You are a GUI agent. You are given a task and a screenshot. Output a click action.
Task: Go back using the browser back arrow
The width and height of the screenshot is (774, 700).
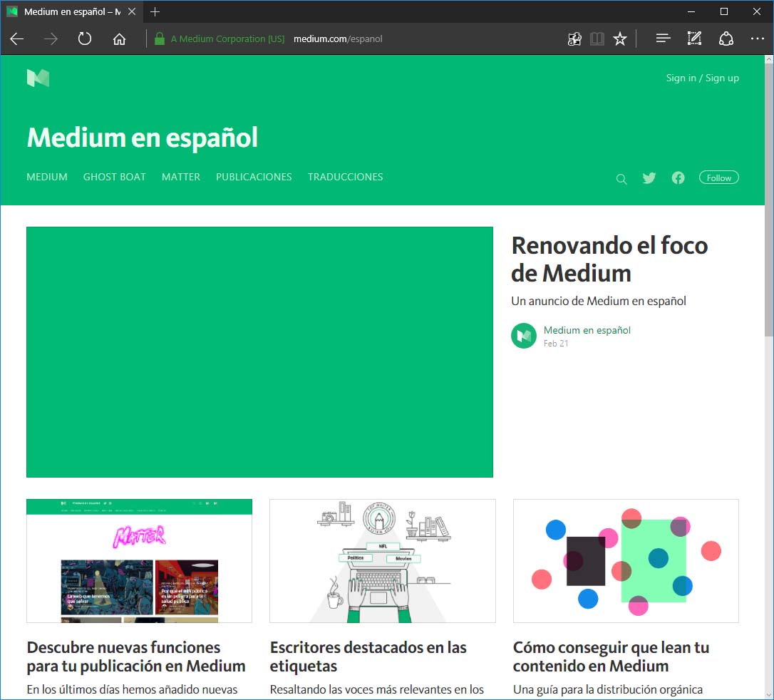pyautogui.click(x=17, y=39)
